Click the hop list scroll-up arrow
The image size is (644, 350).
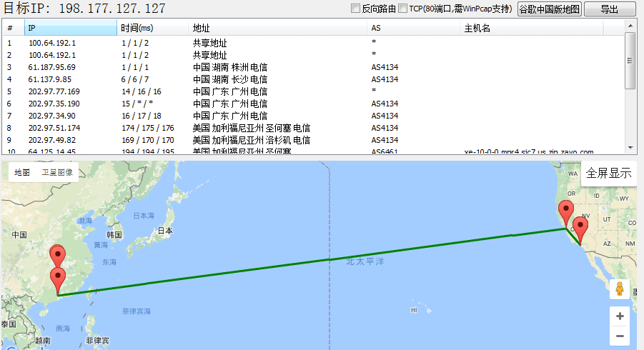[x=630, y=25]
